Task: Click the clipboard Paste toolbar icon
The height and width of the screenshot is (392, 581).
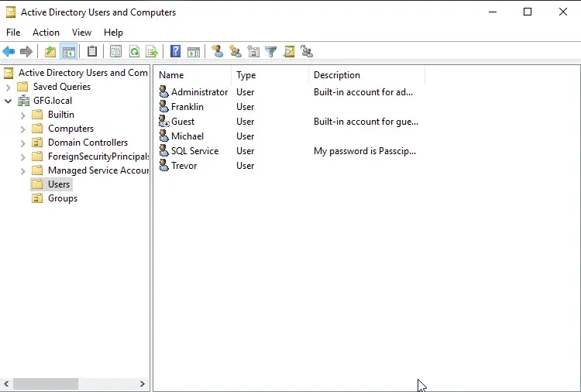Action: (92, 51)
